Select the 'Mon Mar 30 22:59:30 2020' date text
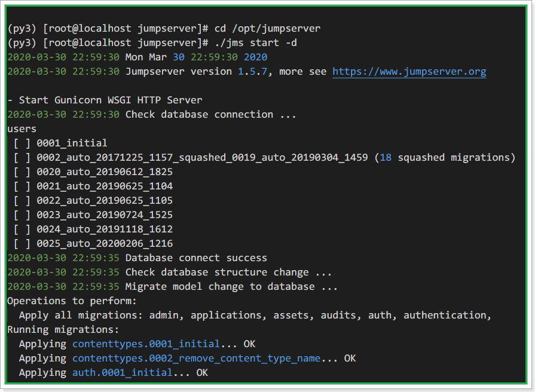 coord(196,57)
